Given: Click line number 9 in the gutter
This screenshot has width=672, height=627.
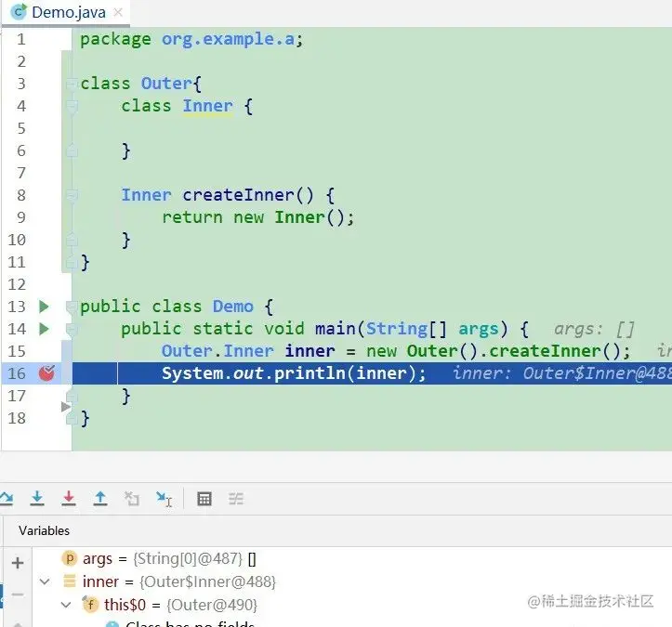Looking at the screenshot, I should [x=21, y=217].
